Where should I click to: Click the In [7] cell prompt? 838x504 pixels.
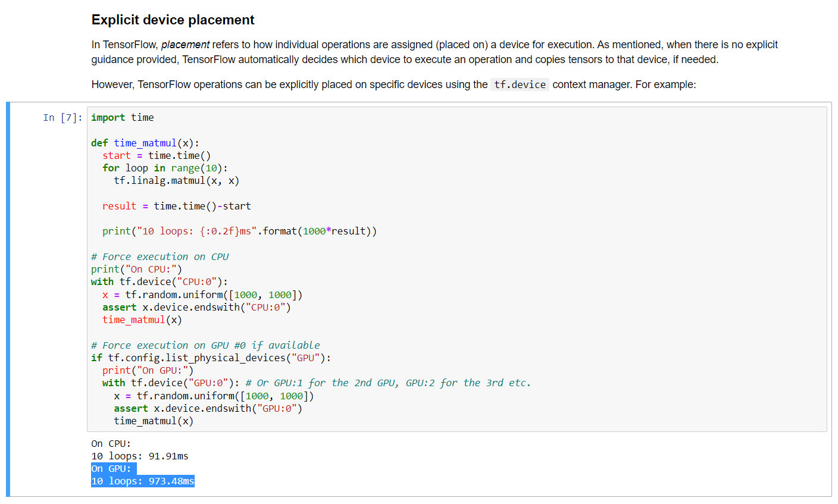[x=63, y=118]
